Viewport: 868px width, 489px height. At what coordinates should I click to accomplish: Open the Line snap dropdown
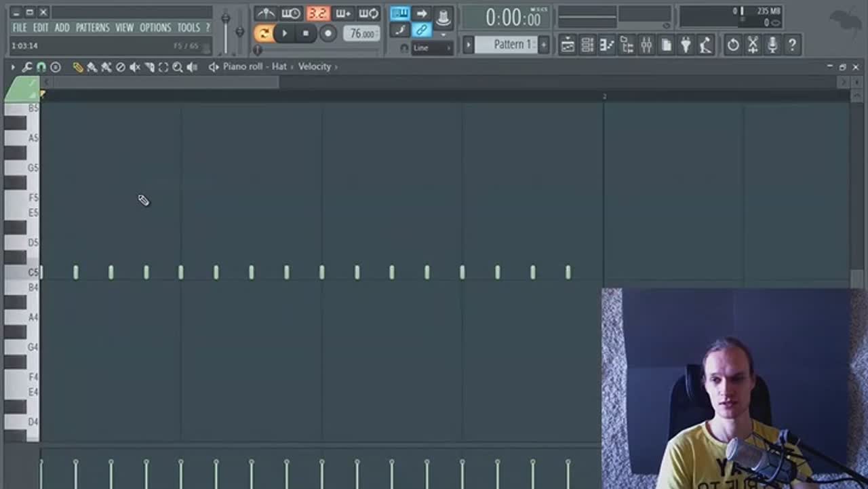[x=432, y=48]
